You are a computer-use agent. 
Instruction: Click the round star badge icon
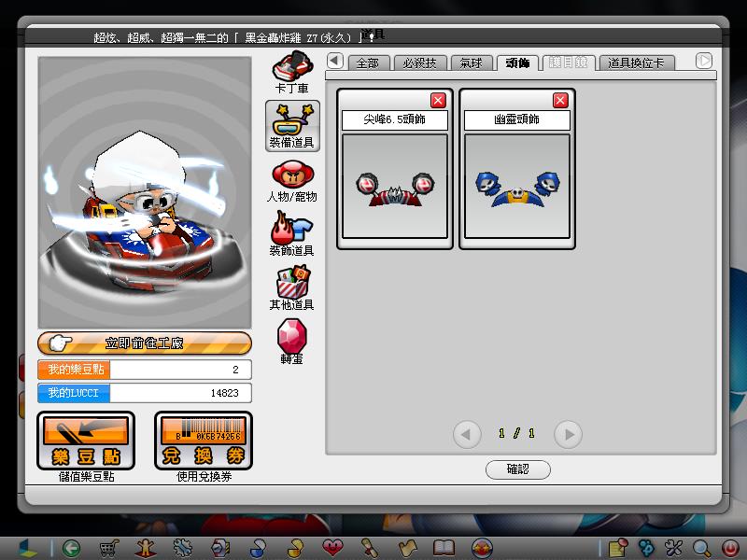tap(482, 548)
